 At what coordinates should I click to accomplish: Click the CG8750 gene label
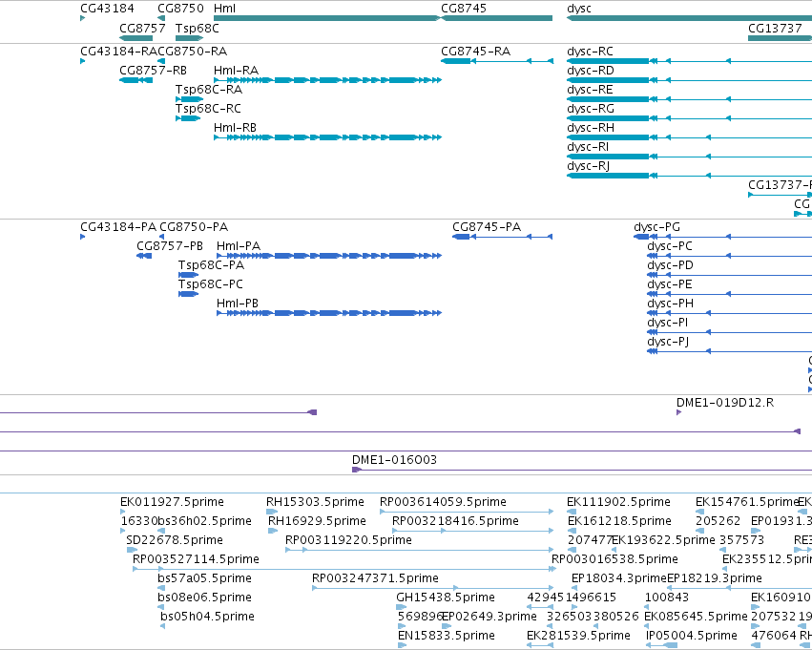coord(180,9)
